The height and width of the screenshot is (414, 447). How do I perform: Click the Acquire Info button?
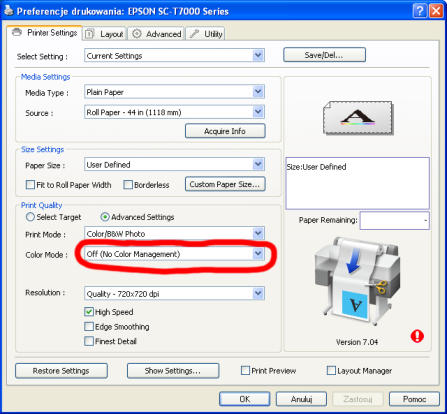pyautogui.click(x=225, y=131)
